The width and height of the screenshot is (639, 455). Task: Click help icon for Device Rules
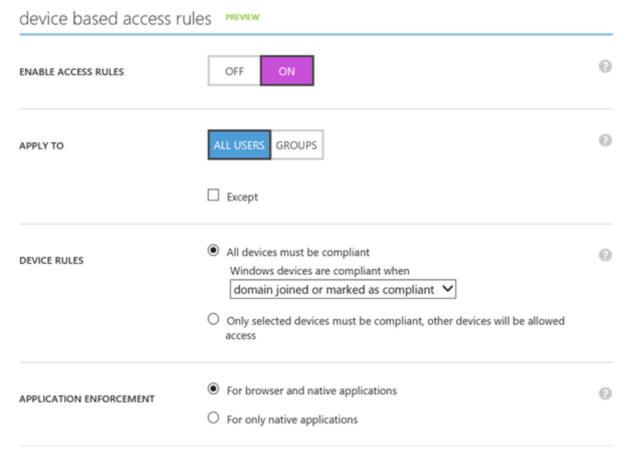[x=604, y=255]
